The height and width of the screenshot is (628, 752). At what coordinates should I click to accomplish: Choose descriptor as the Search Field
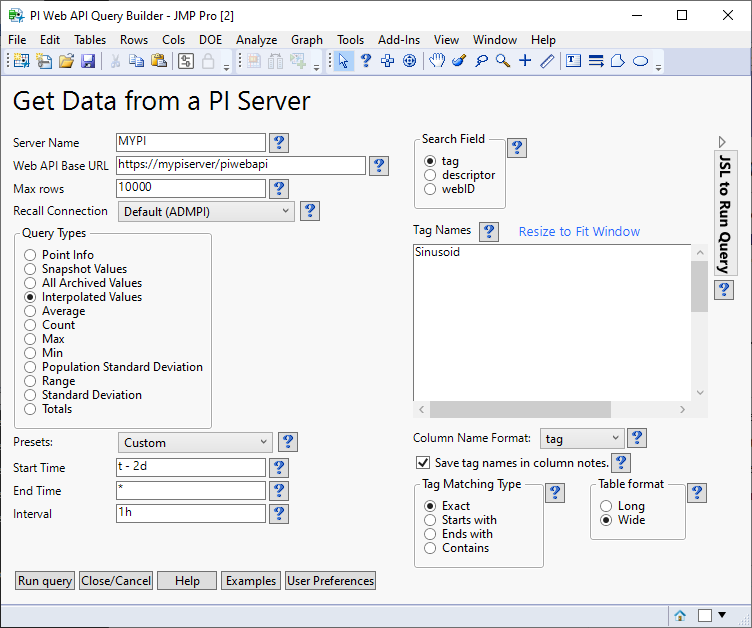point(430,175)
